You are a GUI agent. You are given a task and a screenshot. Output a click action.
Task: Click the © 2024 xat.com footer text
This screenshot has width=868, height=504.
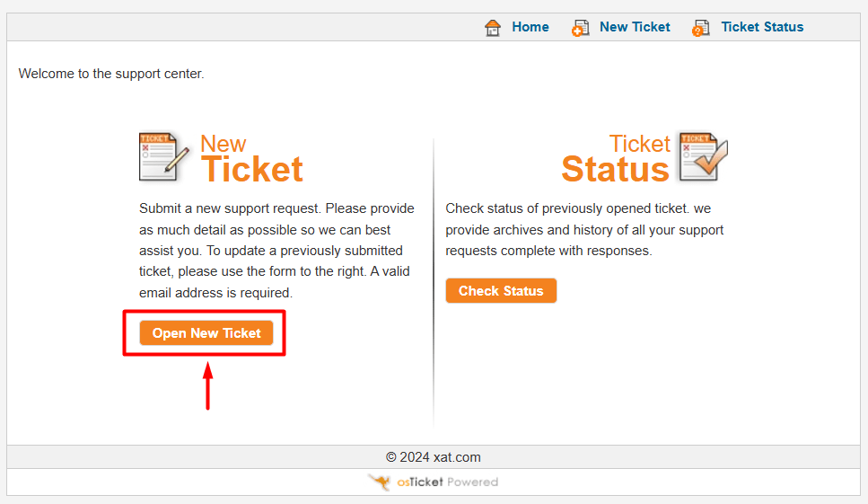pyautogui.click(x=434, y=457)
